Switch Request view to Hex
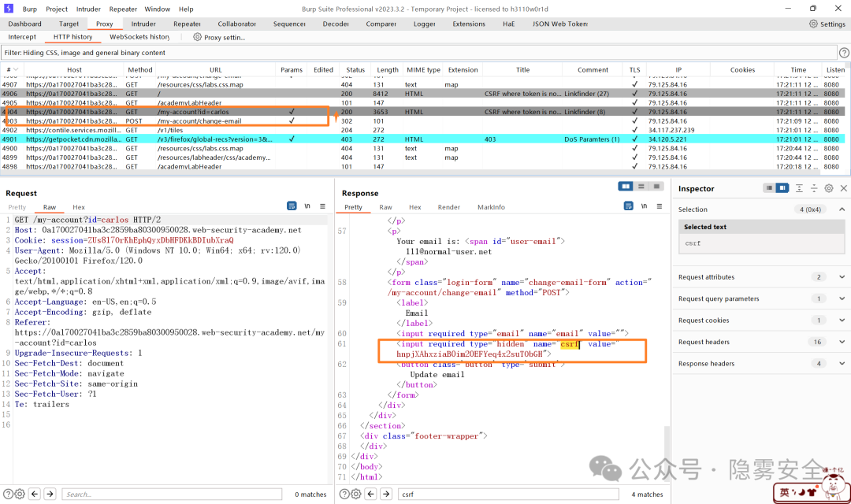 79,207
